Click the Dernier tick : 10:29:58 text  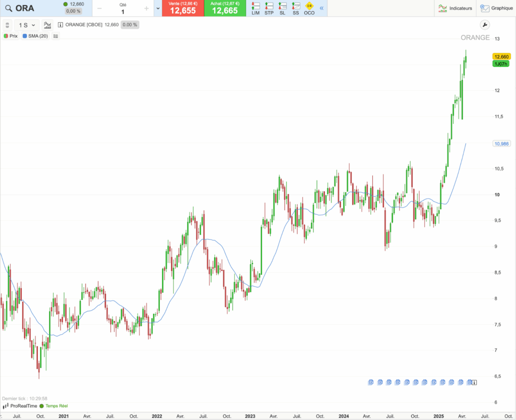25,399
